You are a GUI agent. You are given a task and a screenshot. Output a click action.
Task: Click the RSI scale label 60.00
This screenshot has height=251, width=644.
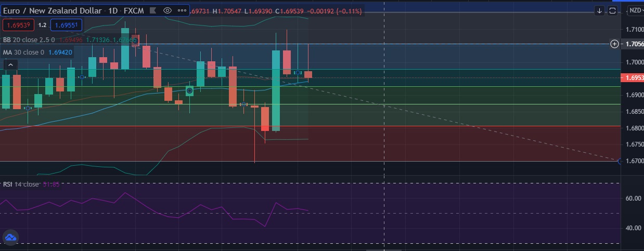pos(634,199)
